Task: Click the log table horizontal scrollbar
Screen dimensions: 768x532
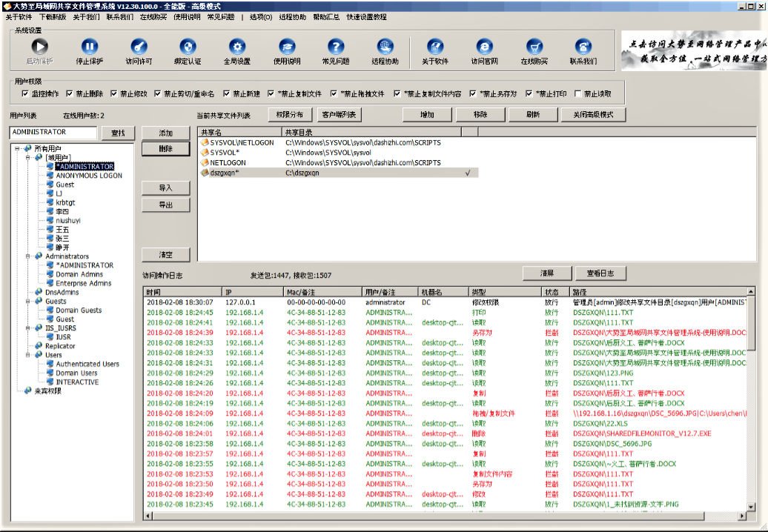Action: pyautogui.click(x=445, y=516)
